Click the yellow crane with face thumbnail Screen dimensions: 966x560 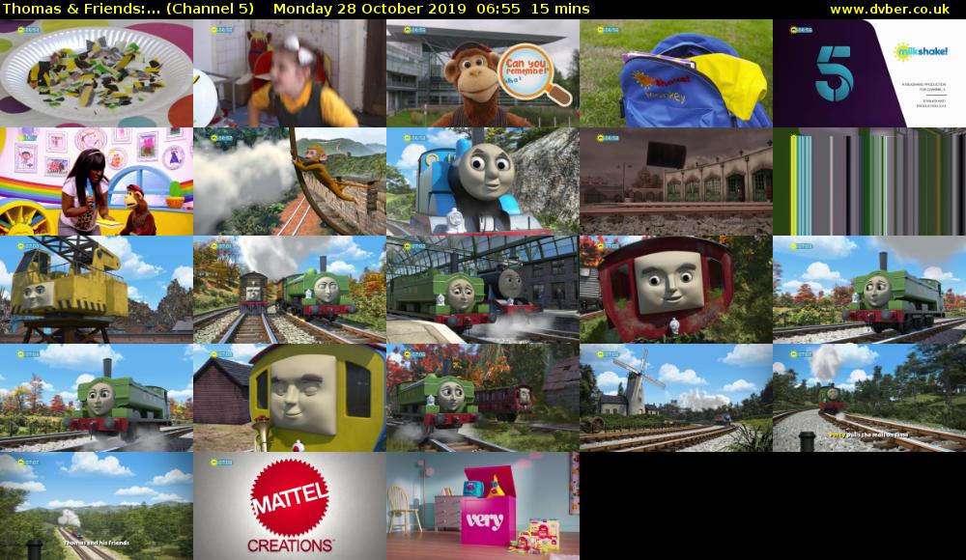pos(96,290)
